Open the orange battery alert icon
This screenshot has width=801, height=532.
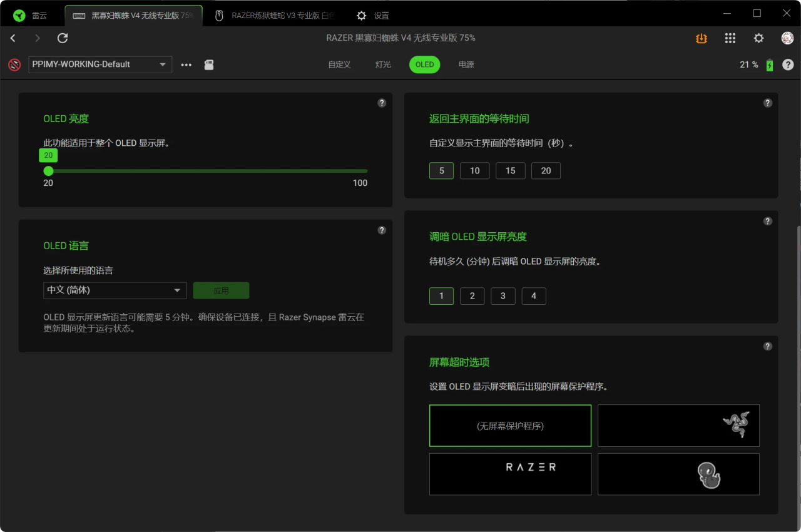point(702,38)
